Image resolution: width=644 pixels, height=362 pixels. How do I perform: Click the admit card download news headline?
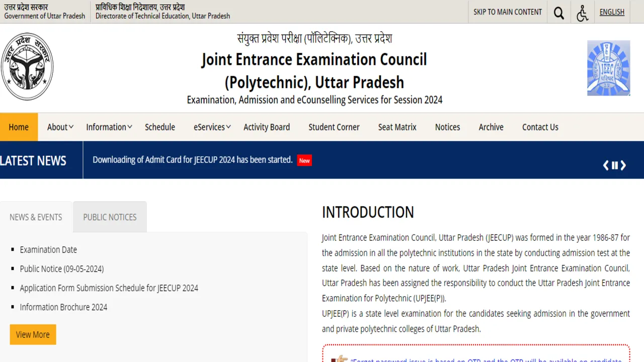[193, 159]
